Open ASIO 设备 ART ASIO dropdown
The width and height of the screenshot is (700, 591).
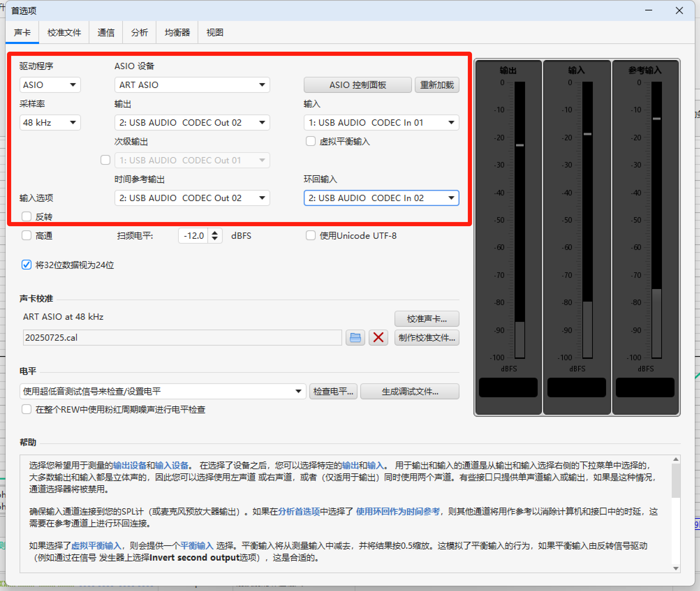point(192,85)
